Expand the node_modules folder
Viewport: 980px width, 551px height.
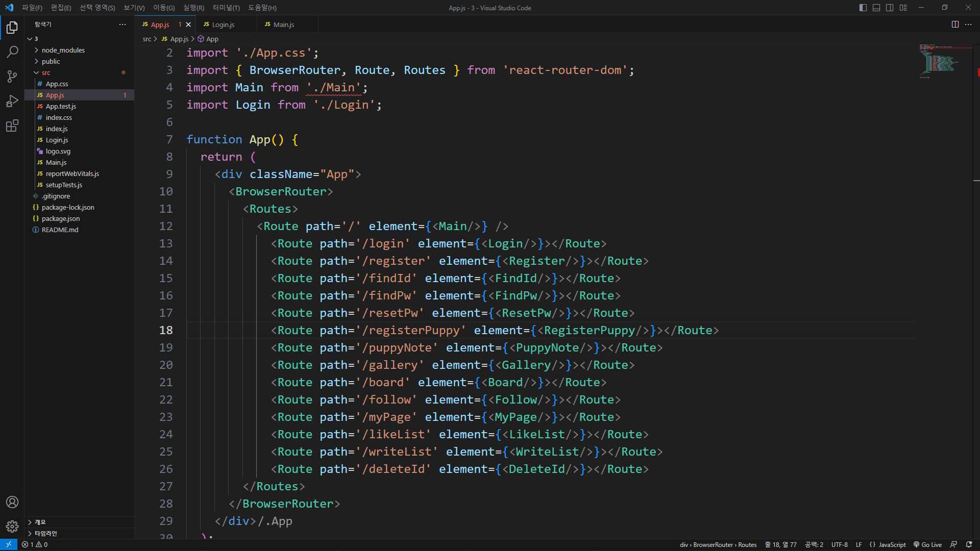coord(63,50)
